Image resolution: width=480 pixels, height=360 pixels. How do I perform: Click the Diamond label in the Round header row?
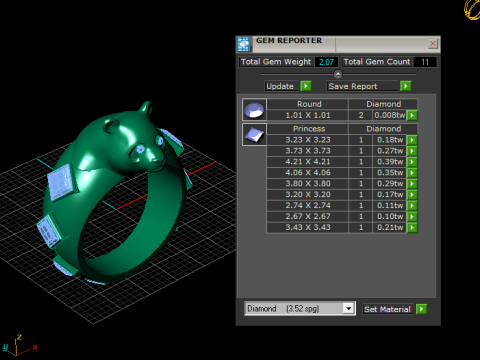pyautogui.click(x=384, y=104)
